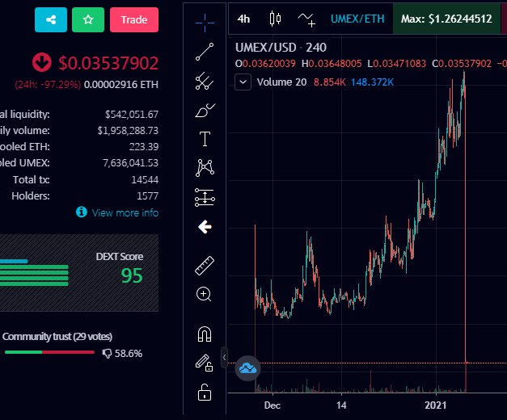
Task: Click the Max price $1.26244512 label
Action: click(446, 19)
